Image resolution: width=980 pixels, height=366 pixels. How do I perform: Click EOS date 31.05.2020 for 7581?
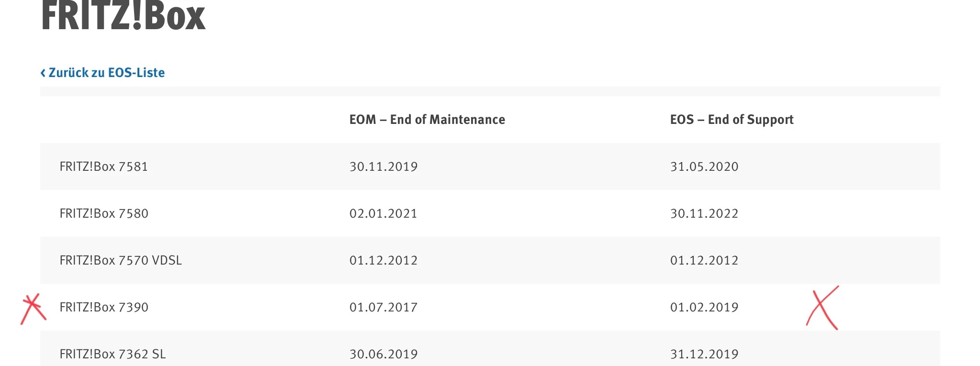pos(704,166)
